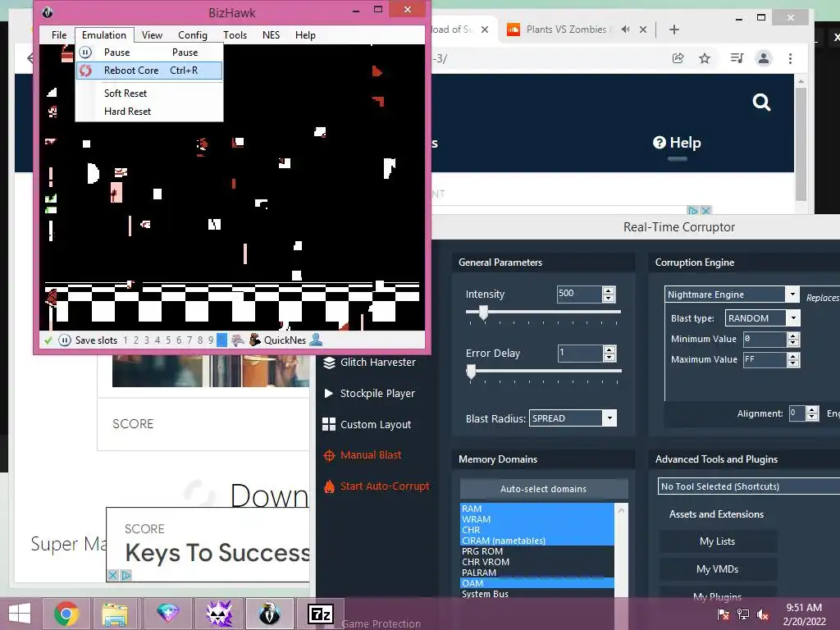Open the Blast Radius SPREAD dropdown
This screenshot has width=840, height=630.
[609, 418]
